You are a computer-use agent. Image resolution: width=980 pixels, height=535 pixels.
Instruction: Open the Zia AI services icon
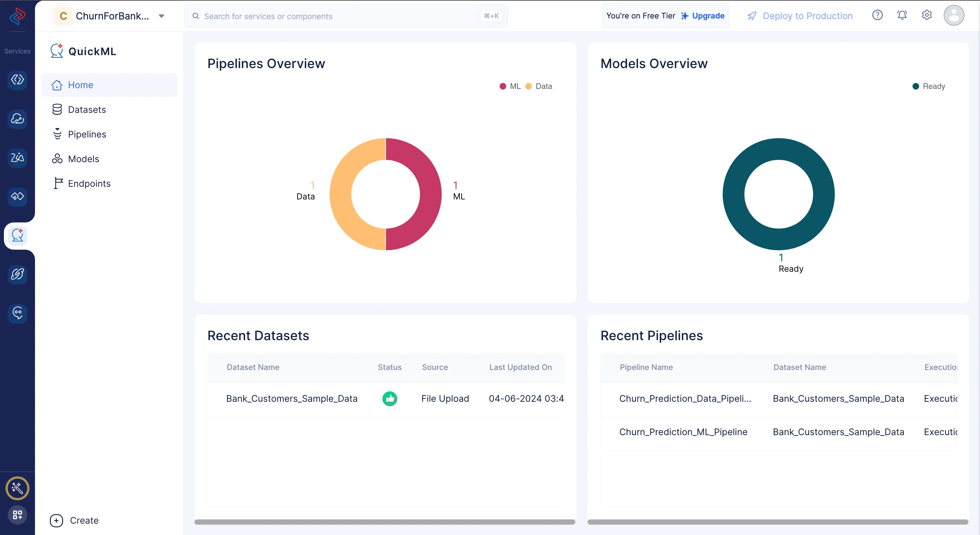pyautogui.click(x=17, y=158)
